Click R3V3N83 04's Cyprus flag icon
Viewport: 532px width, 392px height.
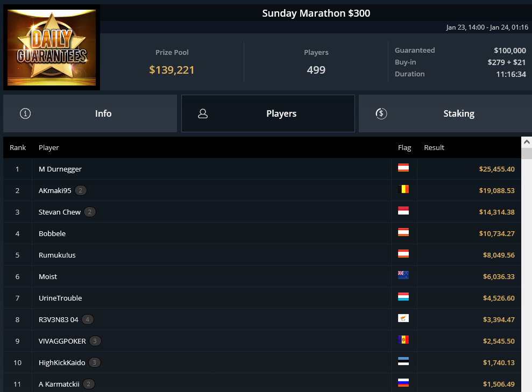coord(403,318)
